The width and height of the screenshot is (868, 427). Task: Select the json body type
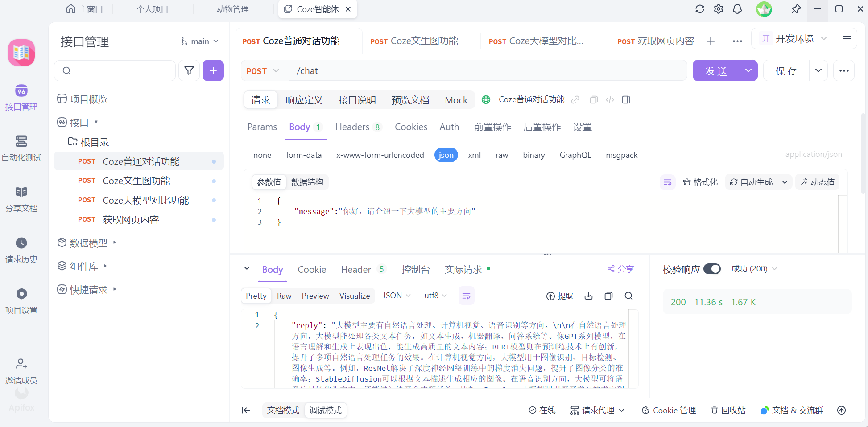[446, 155]
